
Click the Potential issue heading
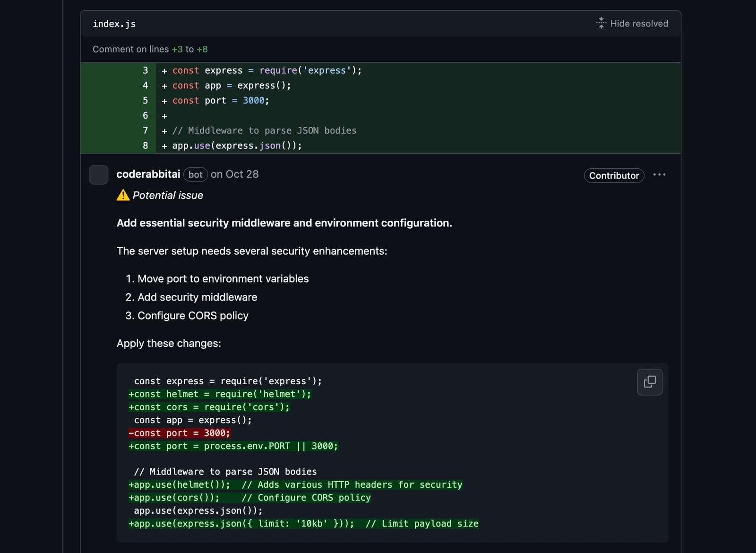click(x=168, y=195)
